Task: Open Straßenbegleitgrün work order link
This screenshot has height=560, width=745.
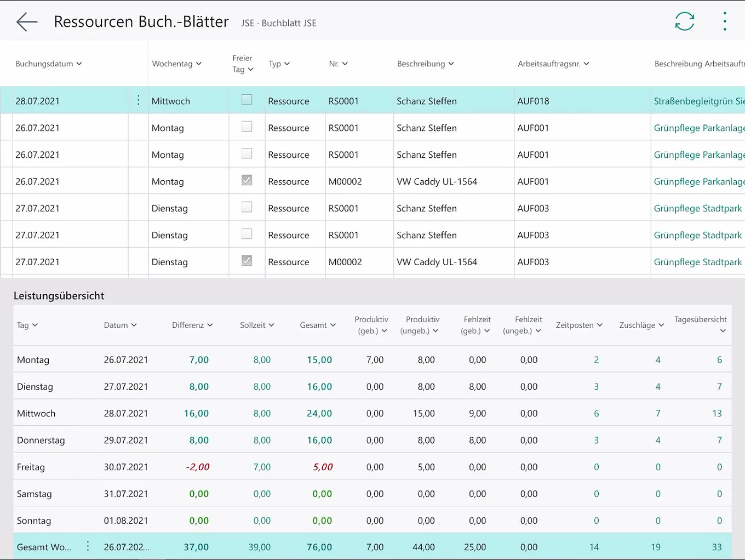Action: [x=698, y=101]
